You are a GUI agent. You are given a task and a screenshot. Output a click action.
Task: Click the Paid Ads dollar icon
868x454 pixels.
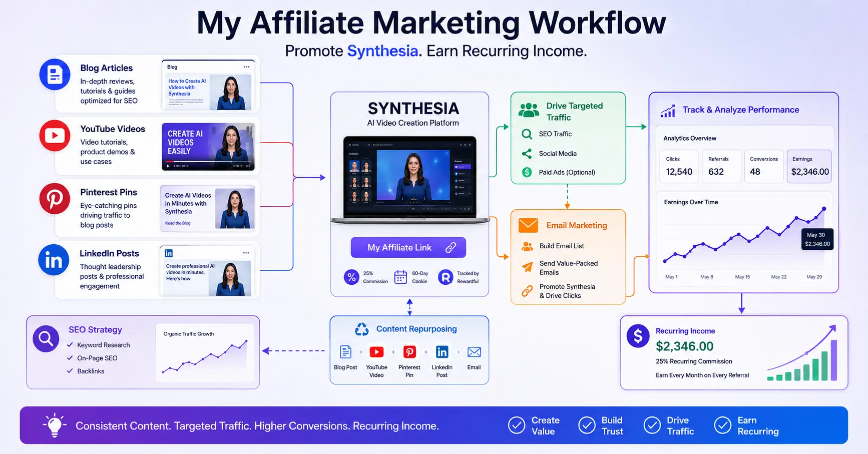(527, 172)
